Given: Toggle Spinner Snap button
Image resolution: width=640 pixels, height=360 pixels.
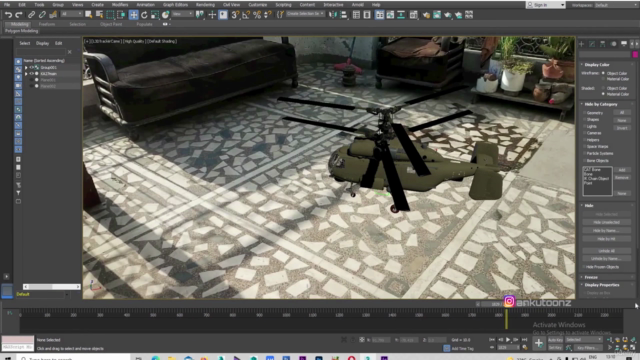Looking at the screenshot, I should 268,15.
